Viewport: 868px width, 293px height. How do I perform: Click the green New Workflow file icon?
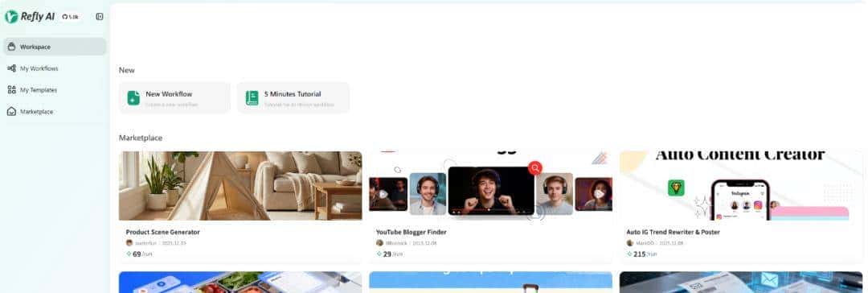133,98
